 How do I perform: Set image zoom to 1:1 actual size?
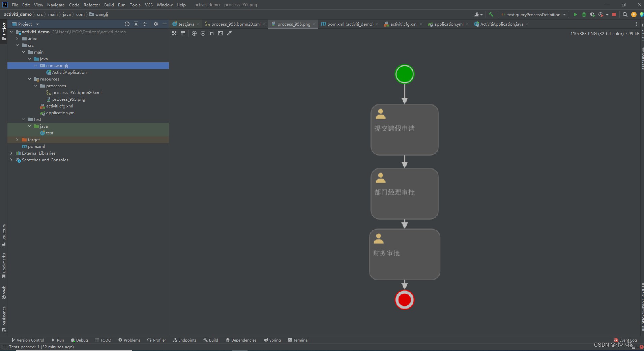(x=211, y=33)
